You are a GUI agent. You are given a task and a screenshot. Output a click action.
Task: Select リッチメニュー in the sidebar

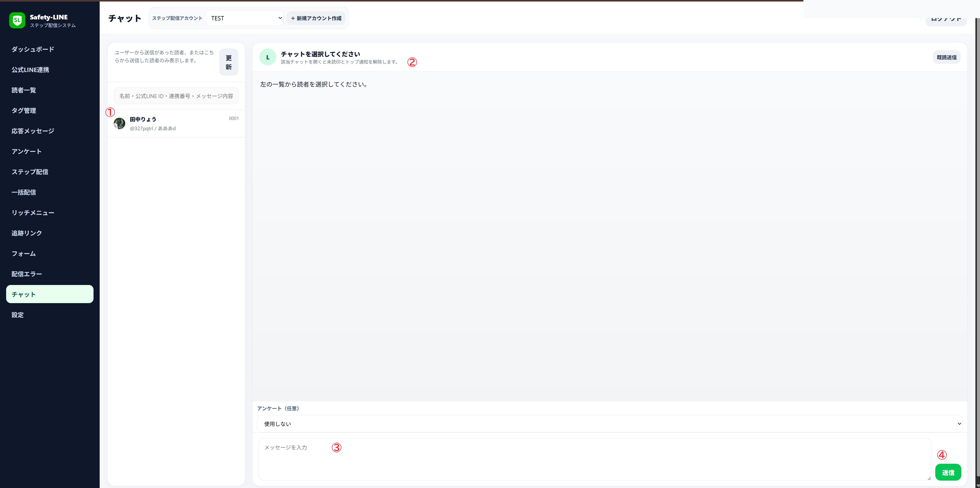pos(50,213)
